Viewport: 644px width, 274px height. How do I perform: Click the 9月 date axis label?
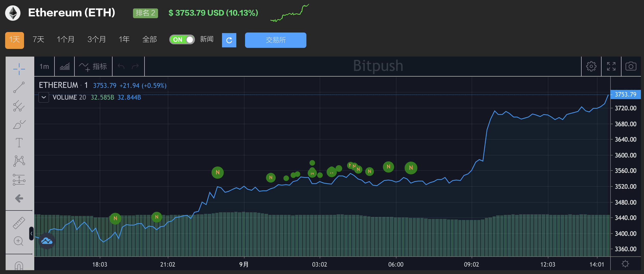244,265
